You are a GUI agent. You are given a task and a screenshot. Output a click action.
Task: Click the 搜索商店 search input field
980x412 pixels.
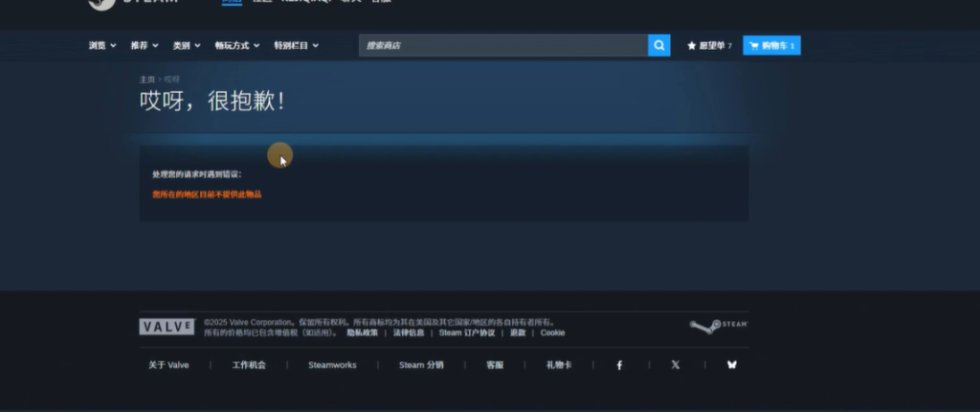tap(502, 45)
